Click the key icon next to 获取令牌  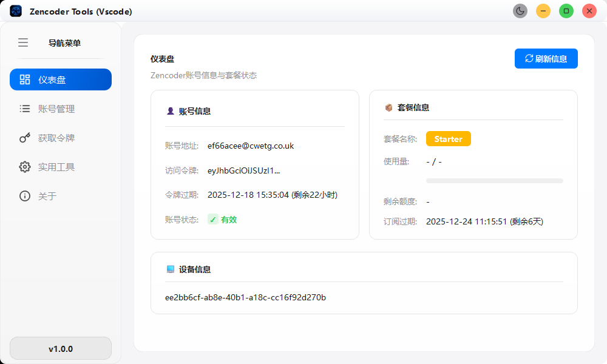tap(24, 138)
